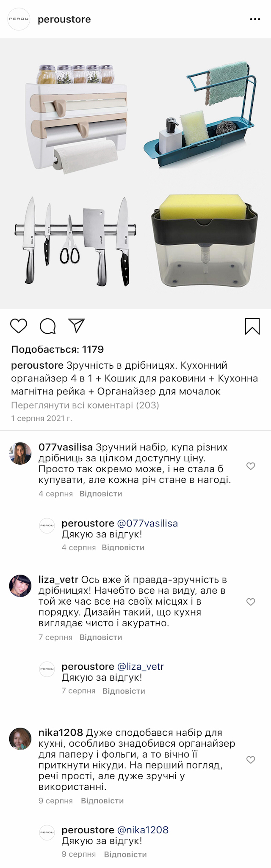Tap the magnetic knife rail product image

[x=76, y=241]
